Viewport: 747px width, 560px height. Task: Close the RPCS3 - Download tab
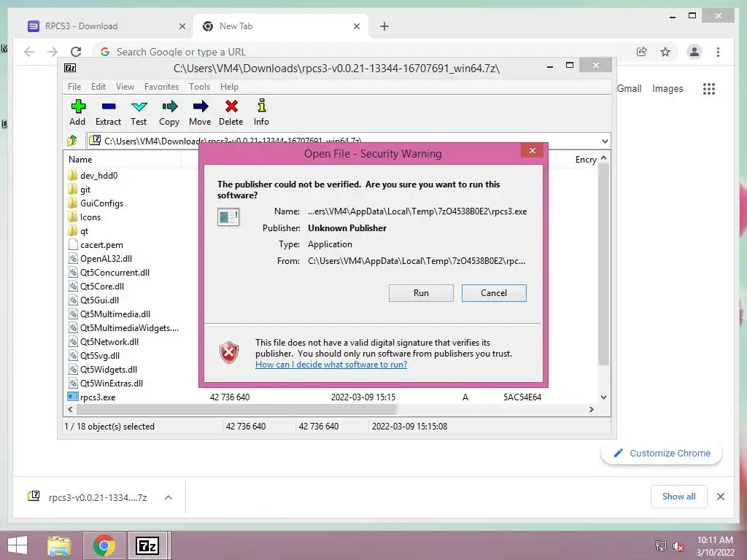(182, 26)
